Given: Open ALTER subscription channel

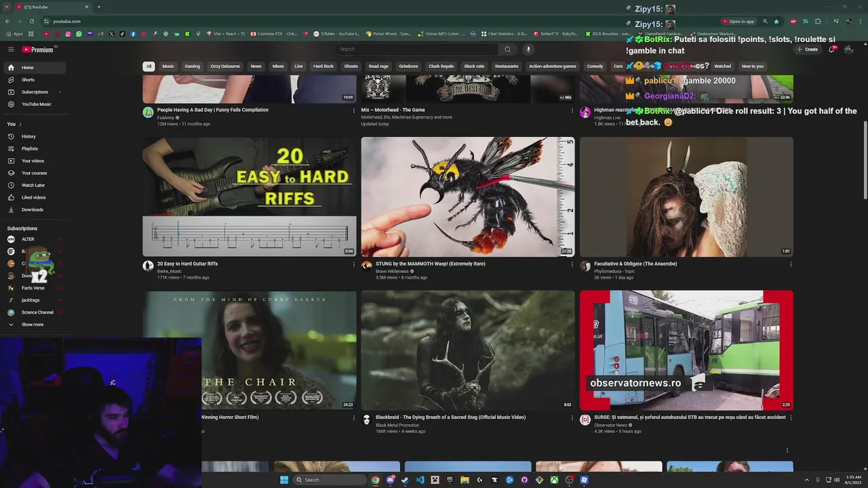Looking at the screenshot, I should tap(34, 239).
